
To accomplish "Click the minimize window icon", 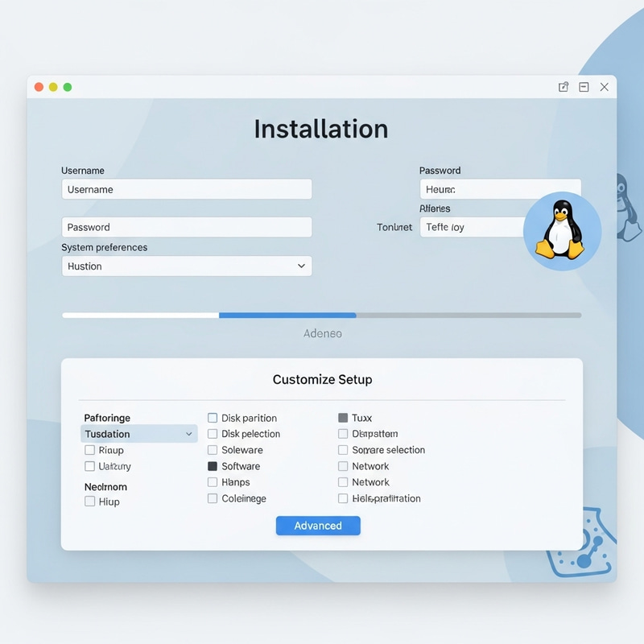I will point(583,86).
